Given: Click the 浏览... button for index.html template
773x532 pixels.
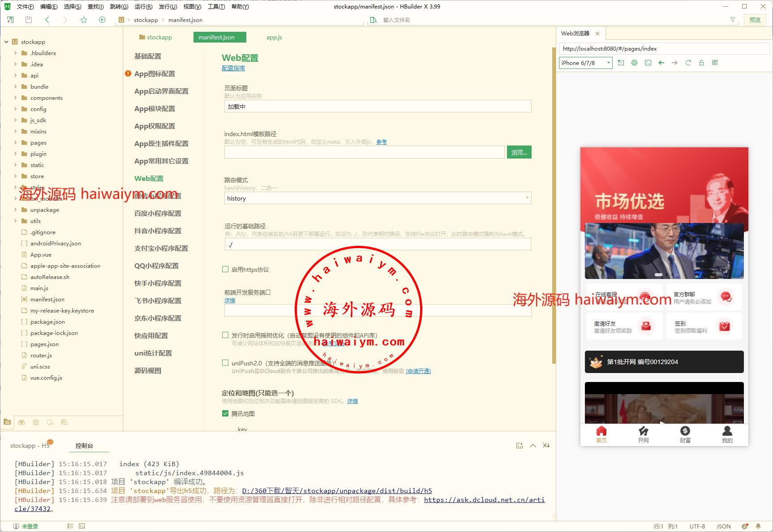Looking at the screenshot, I should (519, 152).
